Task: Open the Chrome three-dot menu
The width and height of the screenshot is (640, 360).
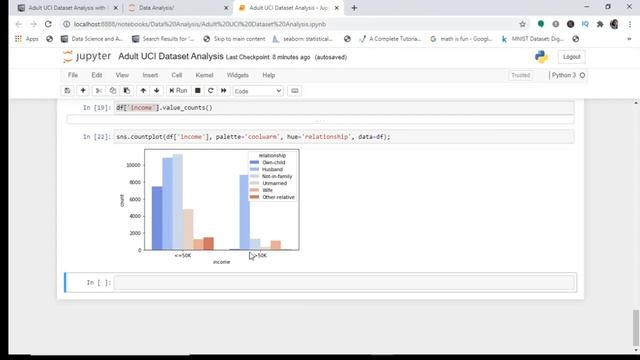Action: tap(630, 24)
